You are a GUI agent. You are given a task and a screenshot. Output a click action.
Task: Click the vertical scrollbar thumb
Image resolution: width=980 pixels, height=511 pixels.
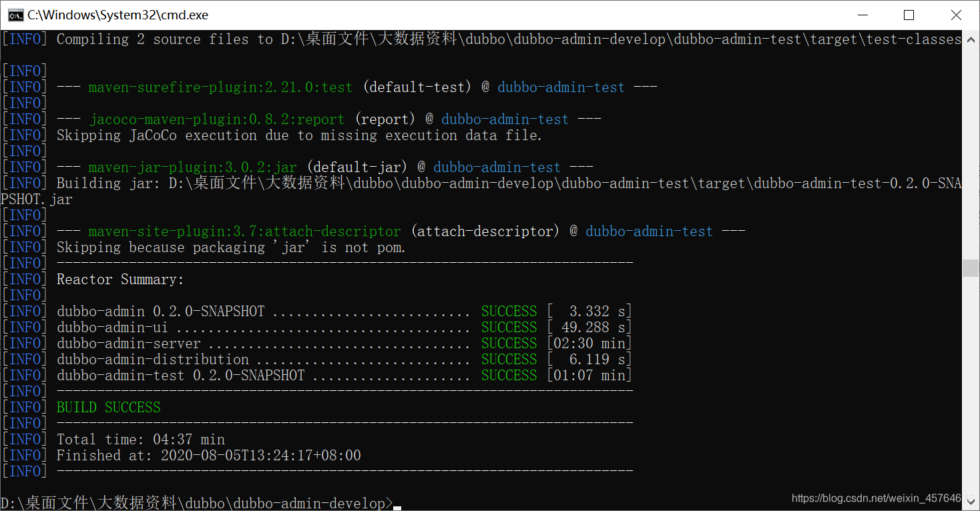tap(971, 268)
